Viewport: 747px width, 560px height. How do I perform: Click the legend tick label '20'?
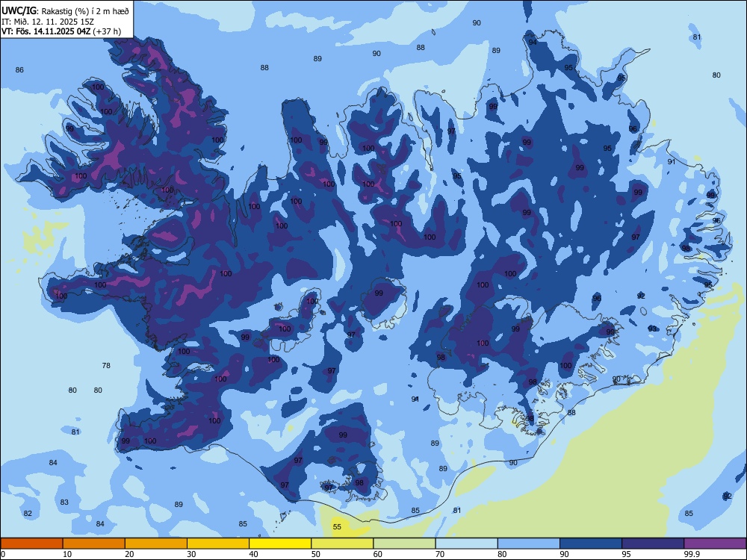(129, 554)
